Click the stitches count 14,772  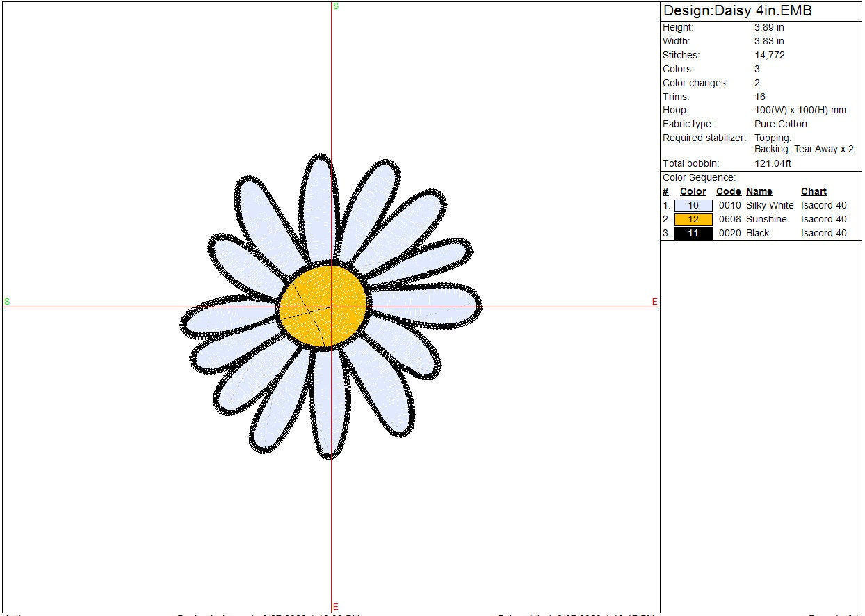tap(769, 56)
